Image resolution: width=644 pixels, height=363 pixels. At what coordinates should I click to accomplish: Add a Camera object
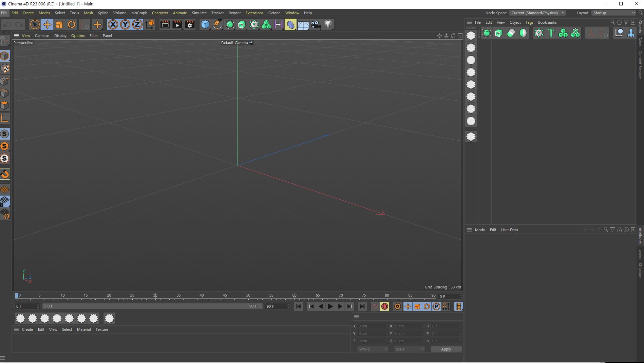click(x=316, y=24)
